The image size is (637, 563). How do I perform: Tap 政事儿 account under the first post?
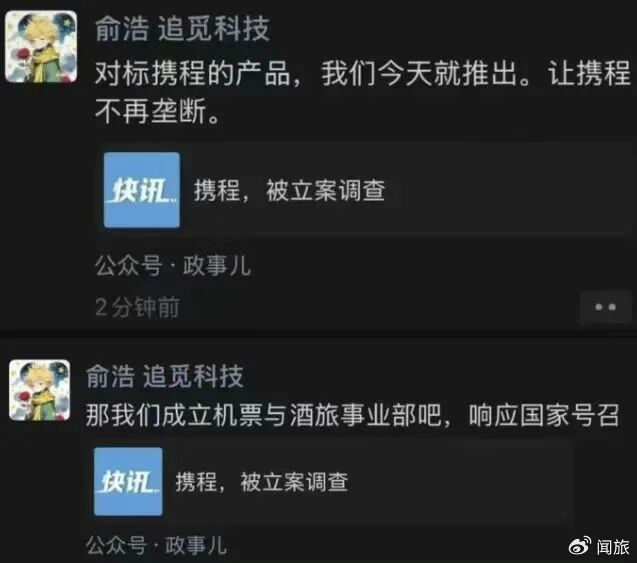click(217, 266)
